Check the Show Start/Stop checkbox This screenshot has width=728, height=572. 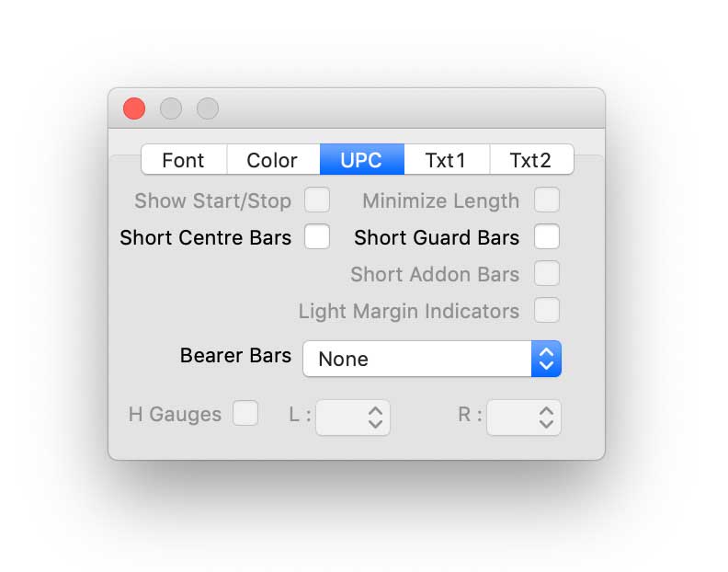(317, 200)
